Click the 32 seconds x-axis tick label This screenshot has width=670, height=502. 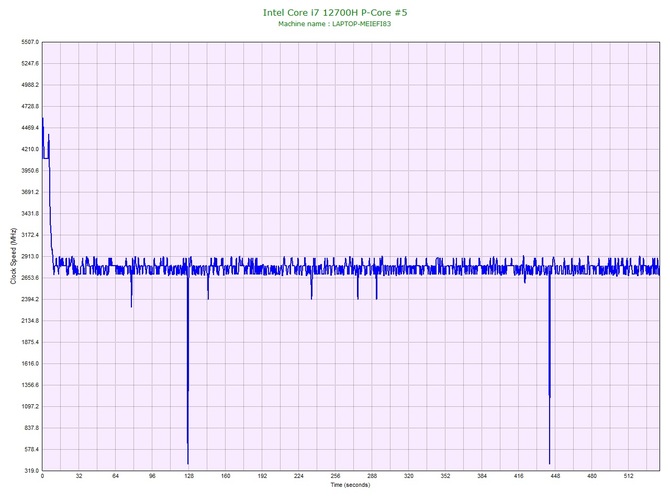point(79,476)
